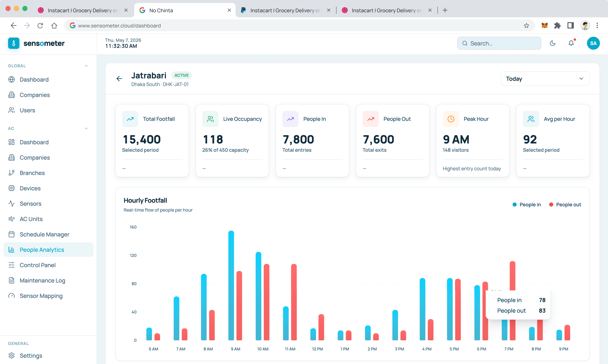The image size is (608, 364).
Task: Click the AC Units wind icon
Action: click(x=12, y=219)
